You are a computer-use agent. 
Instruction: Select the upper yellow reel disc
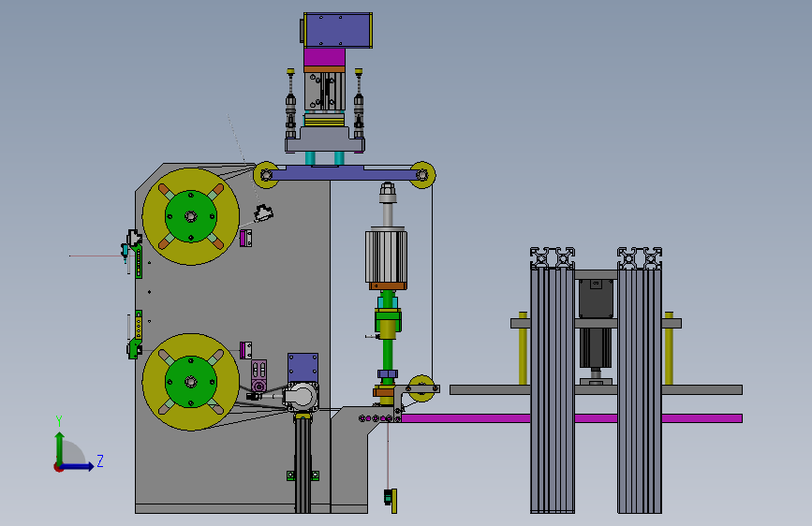click(x=190, y=216)
